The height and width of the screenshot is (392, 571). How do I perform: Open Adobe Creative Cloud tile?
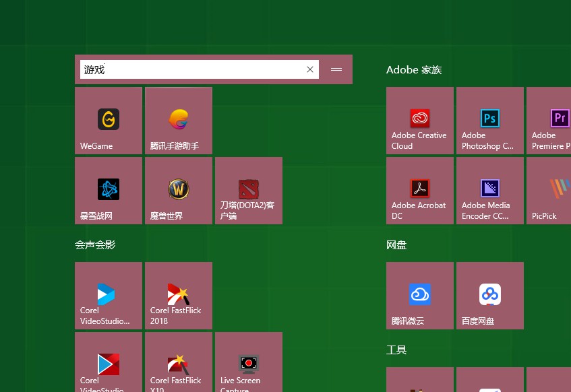click(420, 121)
